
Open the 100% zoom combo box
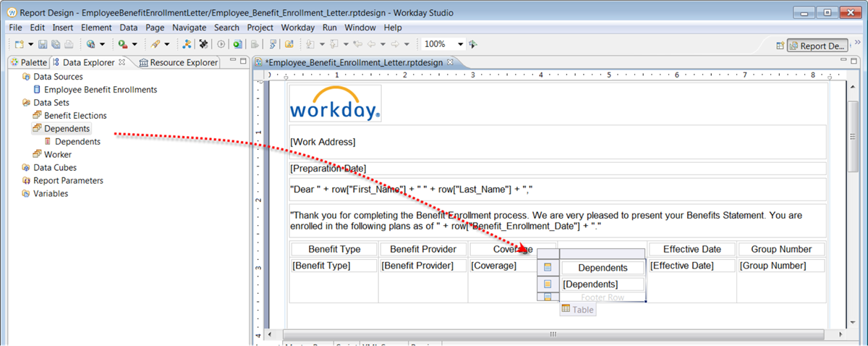click(443, 44)
